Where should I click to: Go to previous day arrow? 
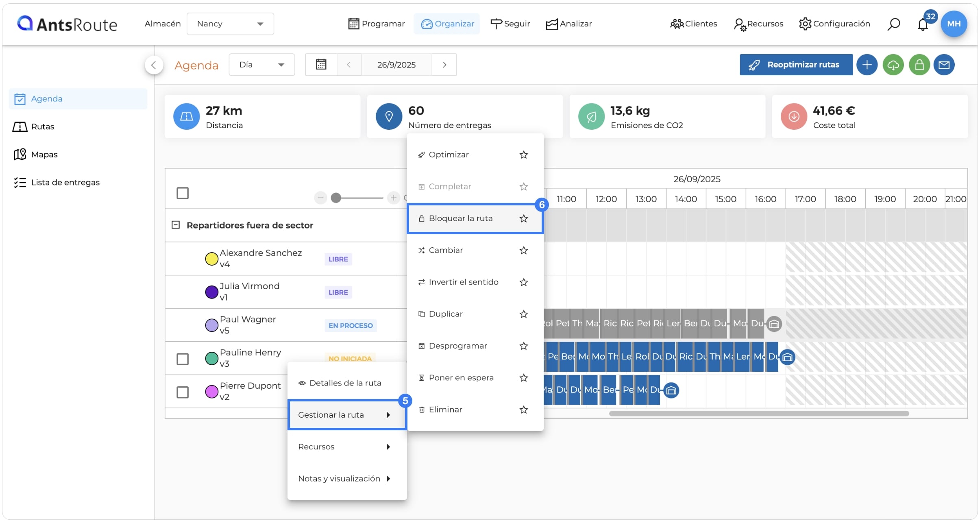point(348,65)
